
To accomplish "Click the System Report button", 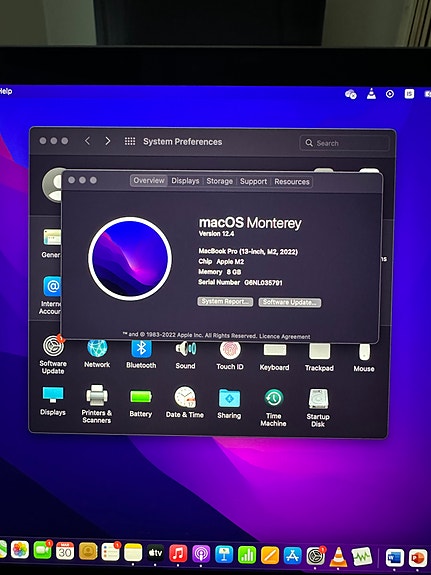I will [225, 301].
